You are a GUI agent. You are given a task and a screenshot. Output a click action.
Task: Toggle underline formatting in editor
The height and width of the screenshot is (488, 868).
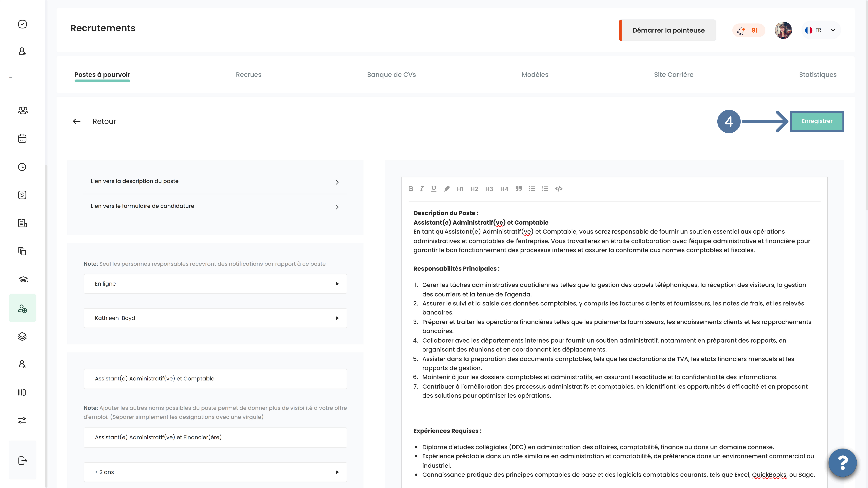click(434, 189)
